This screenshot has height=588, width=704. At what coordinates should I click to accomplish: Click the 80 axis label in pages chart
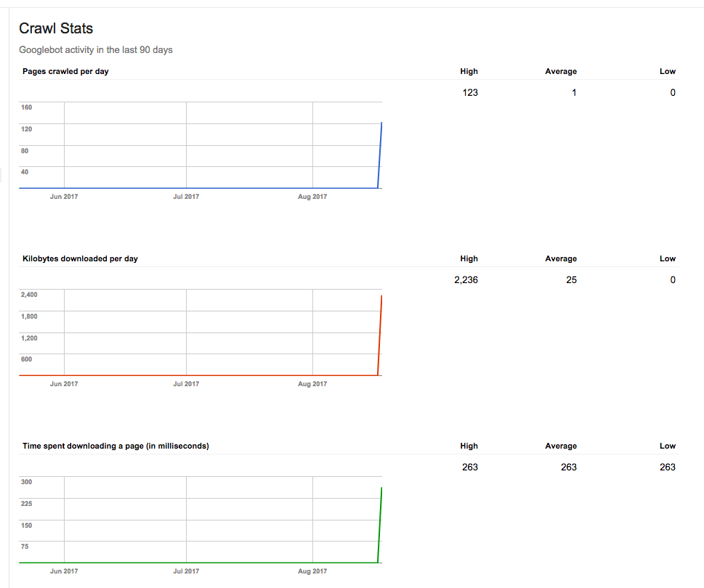click(25, 151)
